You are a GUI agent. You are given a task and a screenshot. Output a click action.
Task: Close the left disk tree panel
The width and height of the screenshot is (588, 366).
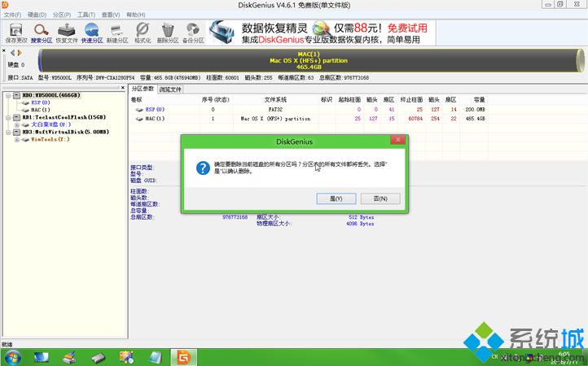123,88
